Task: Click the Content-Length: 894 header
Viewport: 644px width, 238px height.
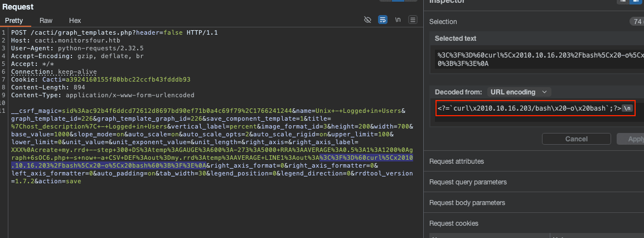Action: tap(48, 87)
